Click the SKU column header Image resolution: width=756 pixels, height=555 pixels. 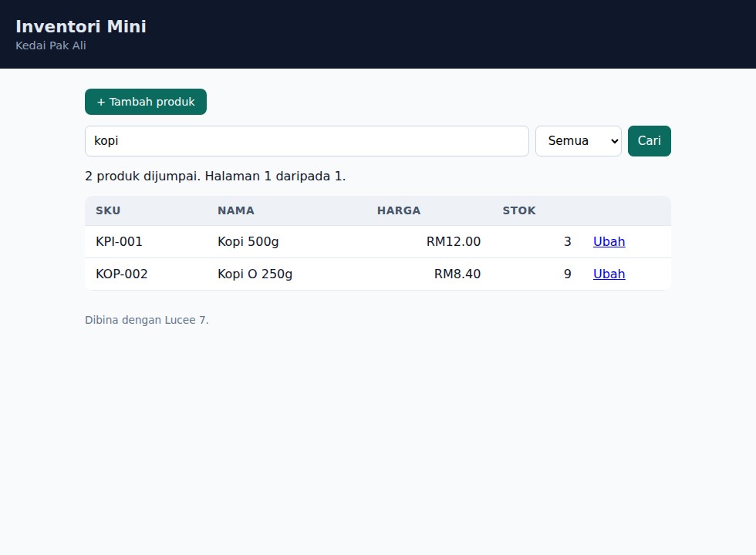click(x=108, y=210)
